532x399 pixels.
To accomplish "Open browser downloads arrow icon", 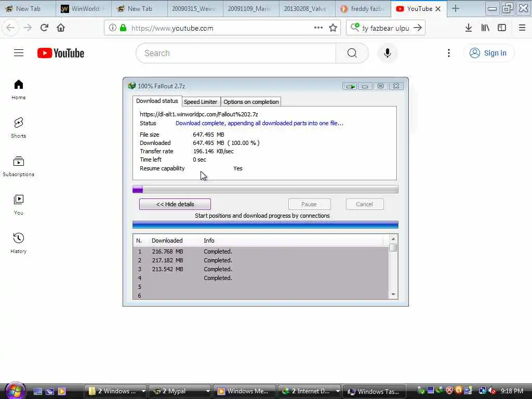I will click(x=469, y=28).
